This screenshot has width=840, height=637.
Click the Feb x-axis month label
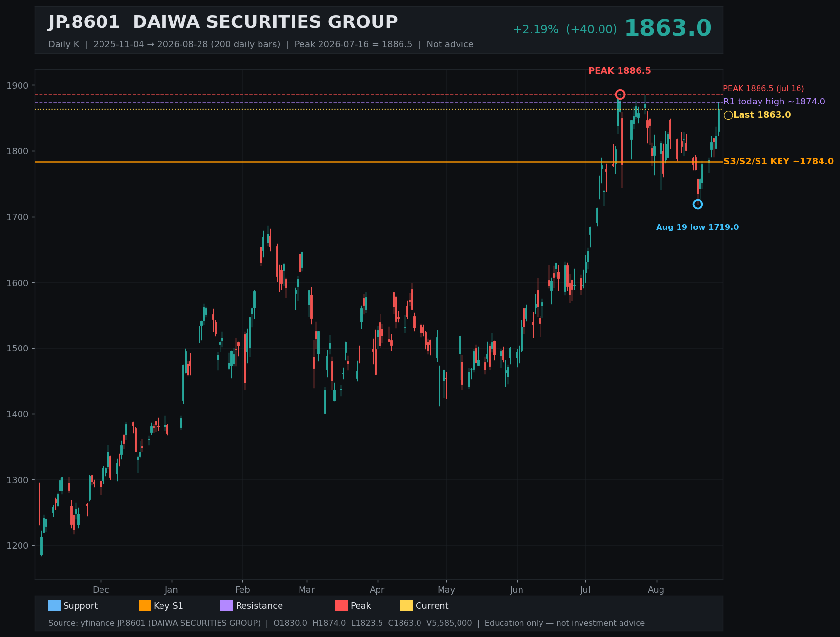pyautogui.click(x=242, y=590)
